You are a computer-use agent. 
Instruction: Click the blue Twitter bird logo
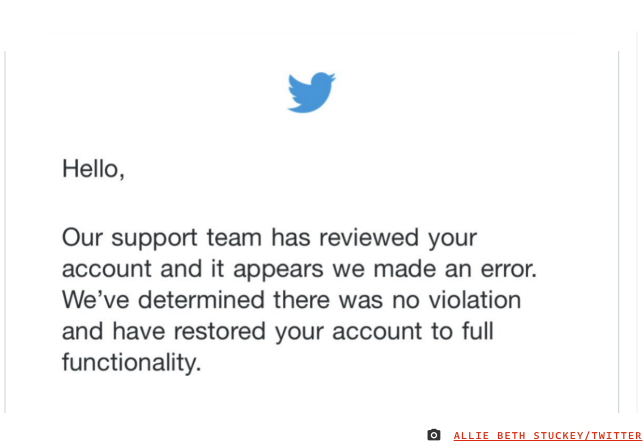311,92
